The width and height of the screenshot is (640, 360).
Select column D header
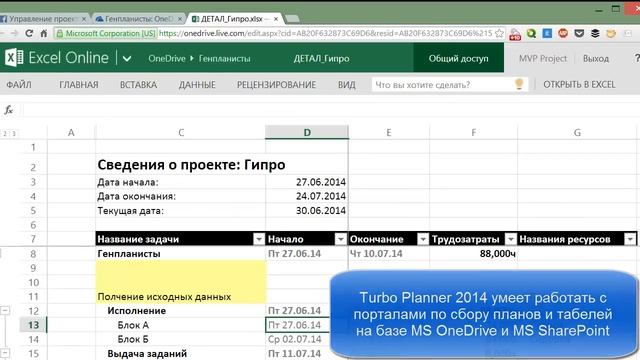coord(307,132)
